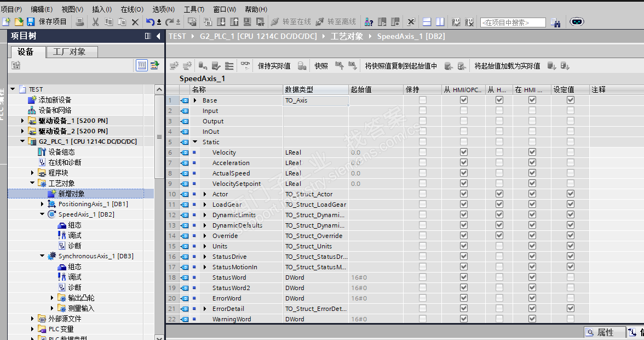Click the project search input field
Screen dimensions: 644x340
pos(513,22)
